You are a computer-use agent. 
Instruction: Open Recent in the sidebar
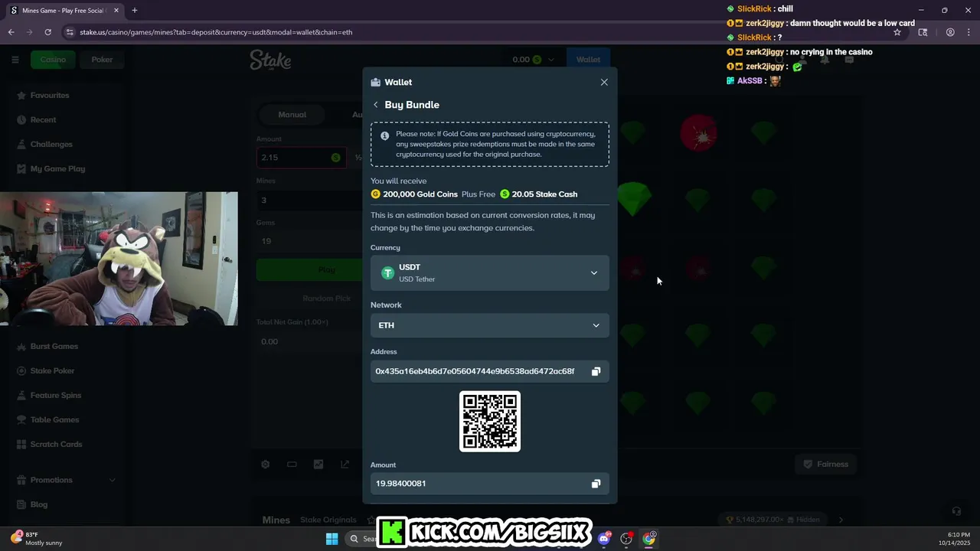[43, 120]
